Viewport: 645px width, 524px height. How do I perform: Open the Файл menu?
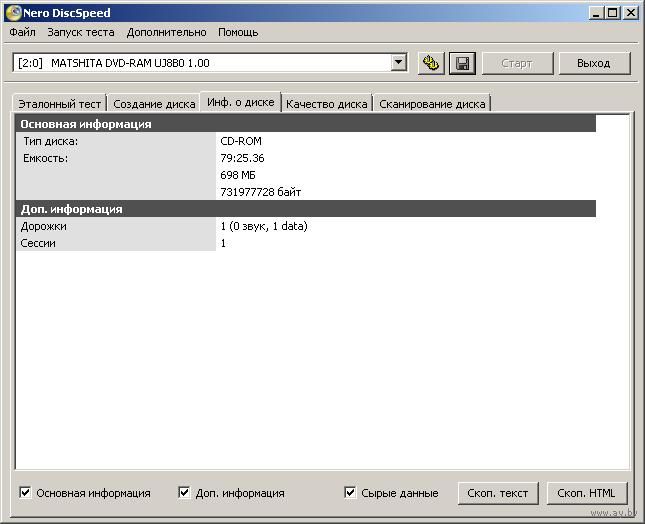[22, 32]
